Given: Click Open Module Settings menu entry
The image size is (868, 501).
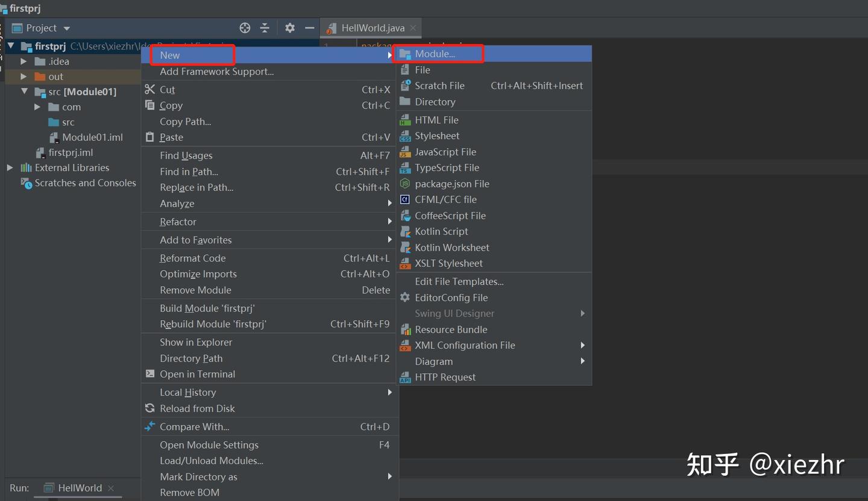Looking at the screenshot, I should click(209, 444).
